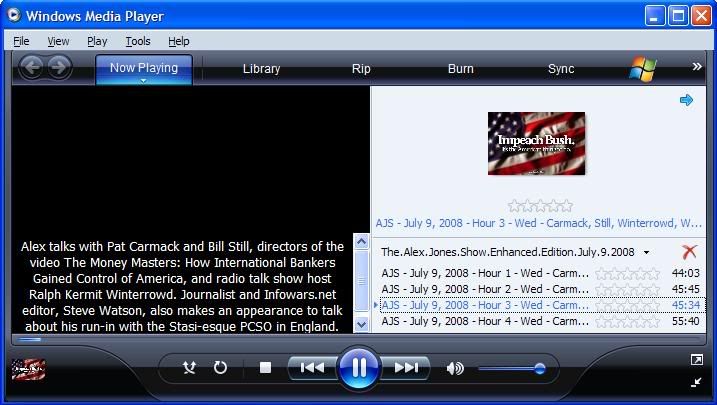Open the Rip tab

tap(361, 69)
